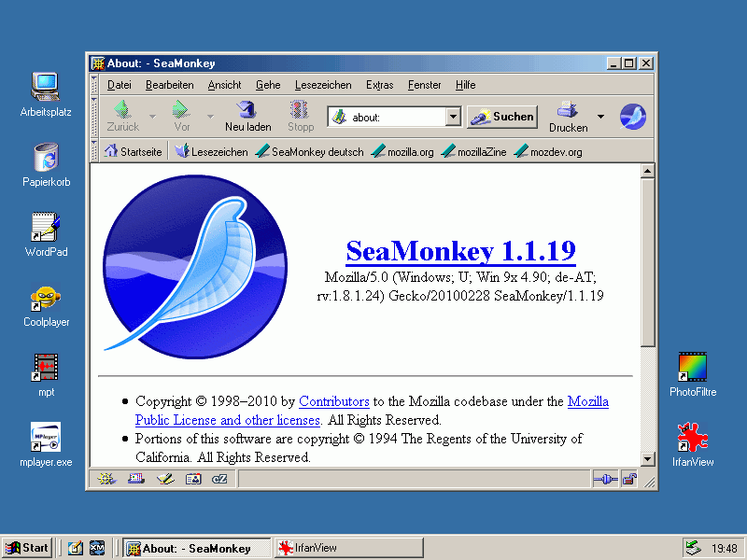The image size is (747, 560).
Task: Expand the Zurück history dropdown arrow
Action: (x=152, y=117)
